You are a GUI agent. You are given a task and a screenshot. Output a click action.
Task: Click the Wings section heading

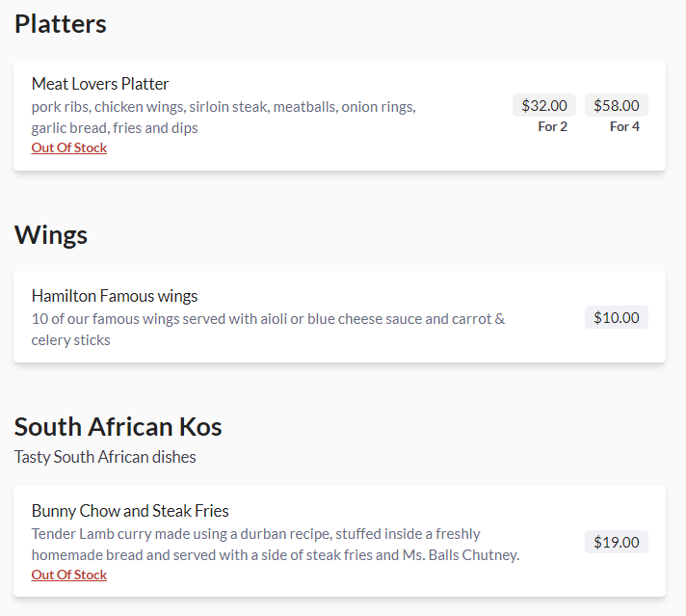(x=51, y=235)
